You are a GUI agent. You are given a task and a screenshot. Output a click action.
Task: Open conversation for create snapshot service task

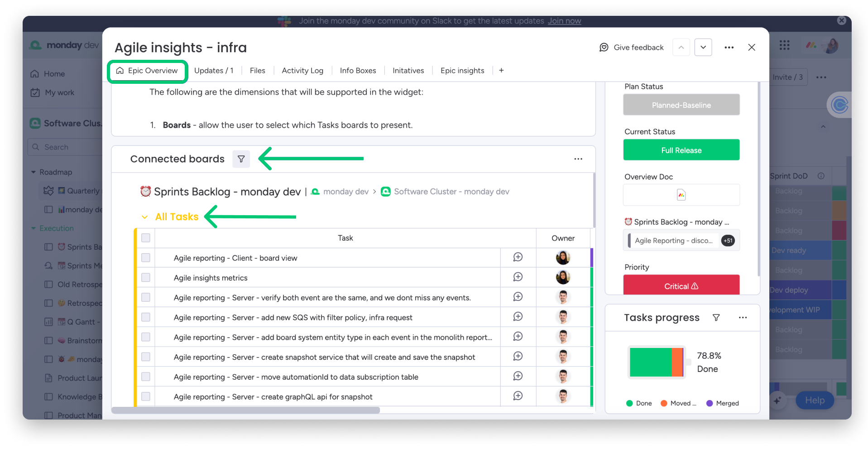518,356
